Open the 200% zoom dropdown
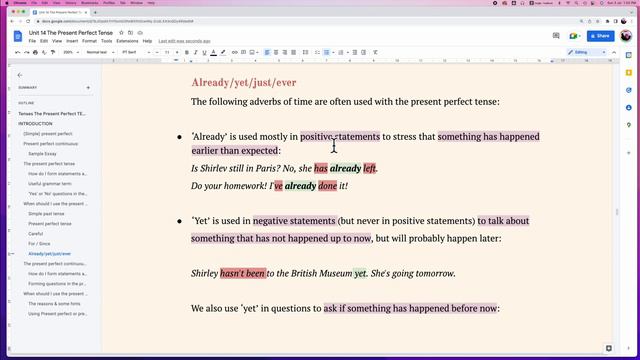This screenshot has width=640, height=360. (71, 53)
